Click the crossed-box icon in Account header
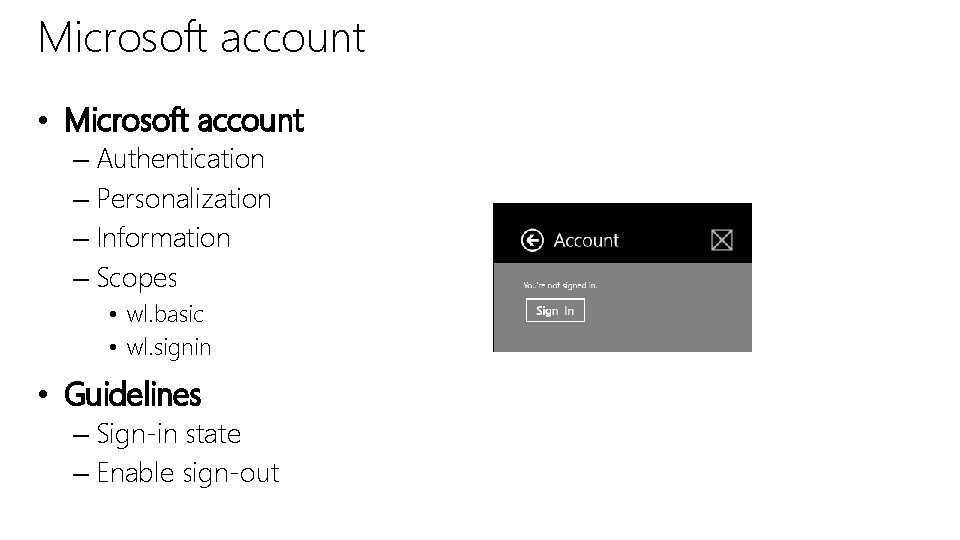 tap(721, 240)
